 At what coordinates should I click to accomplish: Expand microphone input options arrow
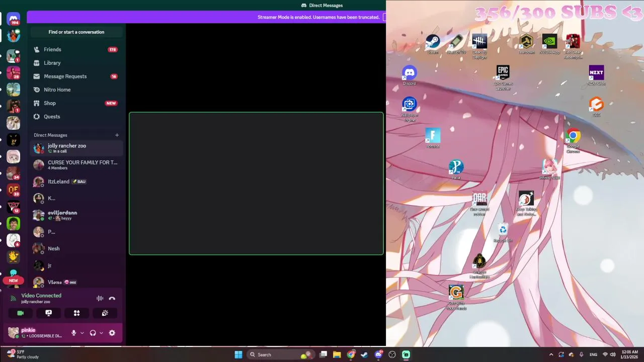[x=82, y=333]
